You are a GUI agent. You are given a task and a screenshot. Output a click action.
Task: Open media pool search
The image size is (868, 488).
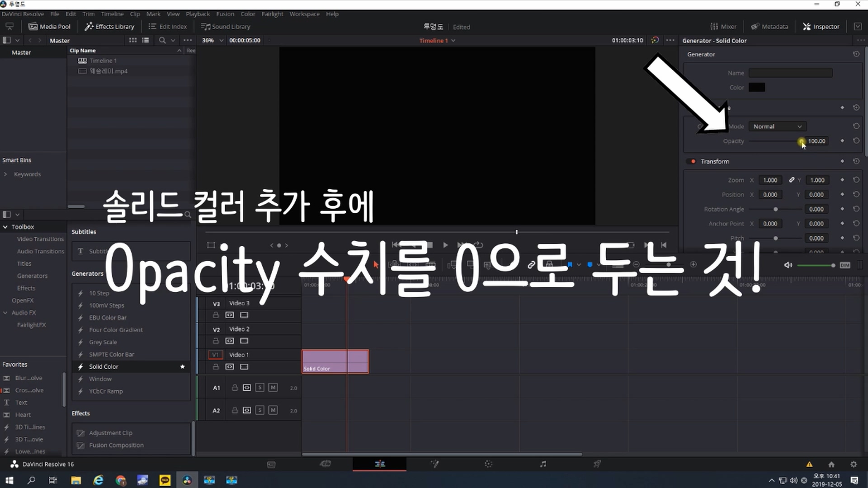click(162, 40)
